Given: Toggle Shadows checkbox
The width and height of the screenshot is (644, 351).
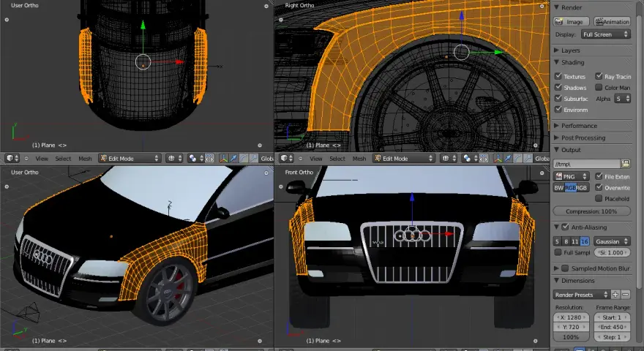Looking at the screenshot, I should pyautogui.click(x=558, y=88).
